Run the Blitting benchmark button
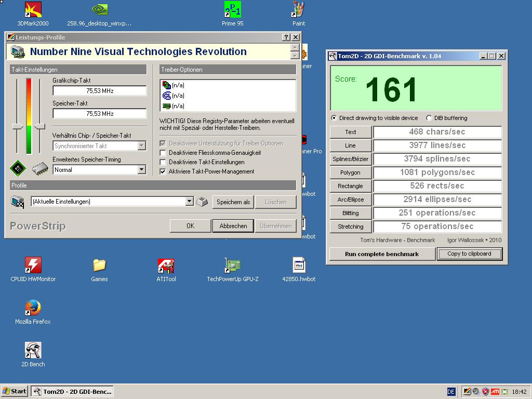 click(x=351, y=213)
